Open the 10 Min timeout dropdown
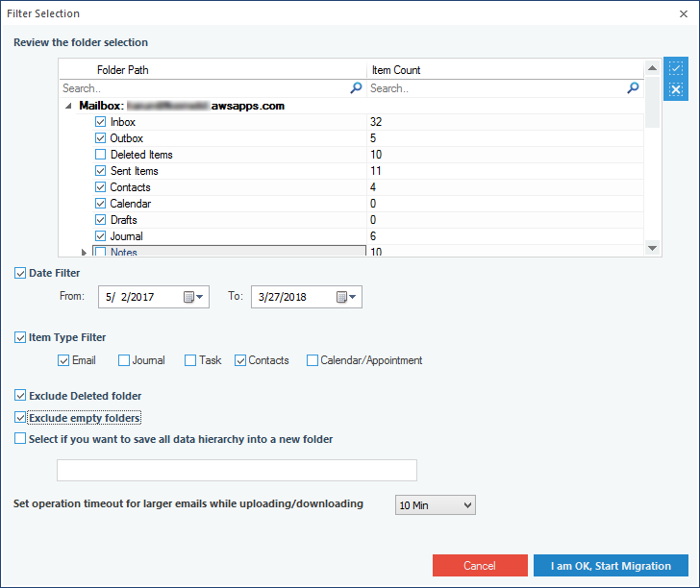Image resolution: width=700 pixels, height=588 pixels. click(436, 505)
